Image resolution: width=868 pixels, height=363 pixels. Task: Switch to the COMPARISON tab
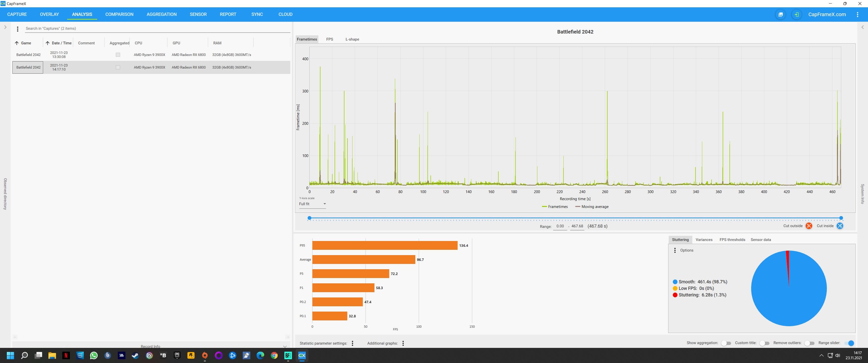tap(119, 14)
